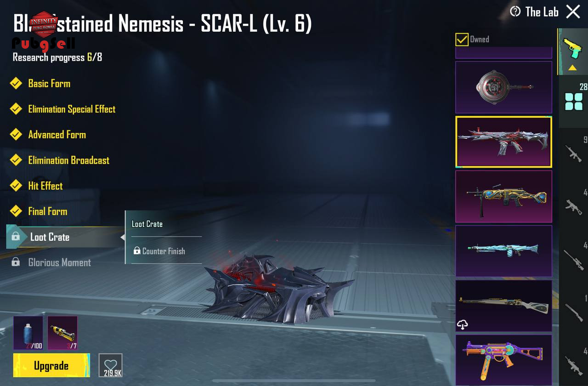This screenshot has width=588, height=386.
Task: Choose the sniper rifle category icon
Action: 574,260
